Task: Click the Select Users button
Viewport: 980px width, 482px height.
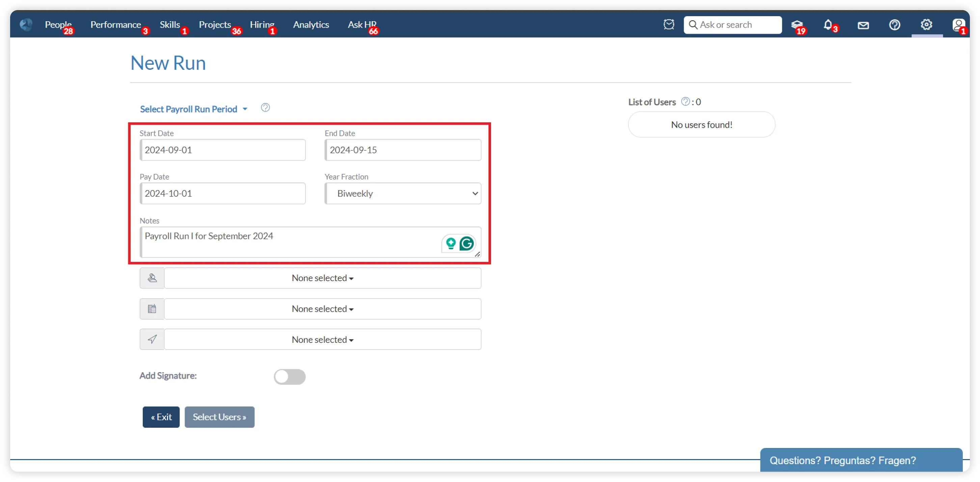Action: coord(219,417)
